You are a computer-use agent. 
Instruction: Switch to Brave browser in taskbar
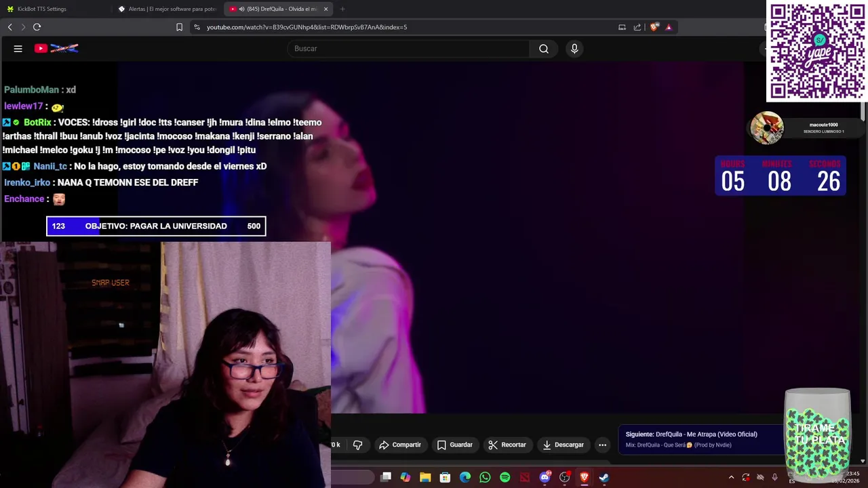point(584,477)
